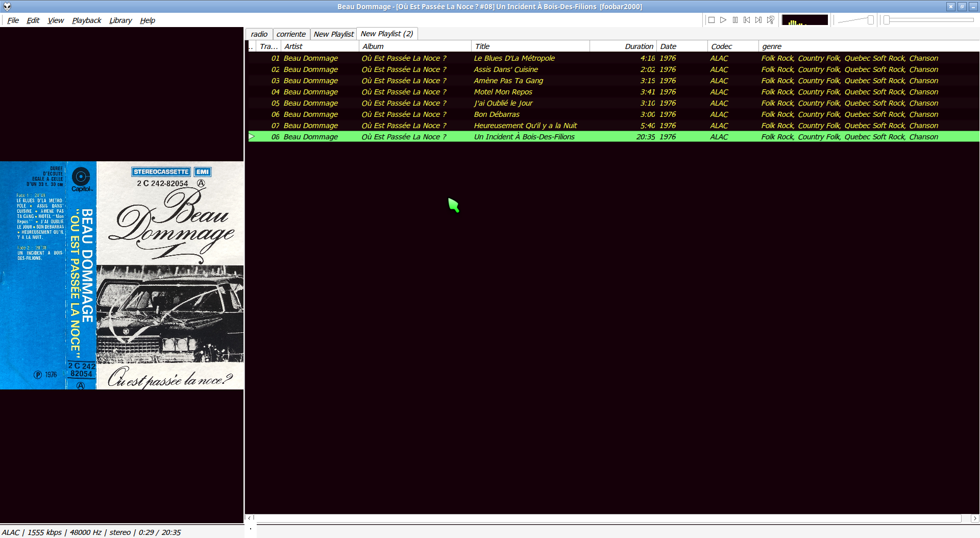This screenshot has width=980, height=538.
Task: Click the status bar playback info
Action: [x=91, y=532]
